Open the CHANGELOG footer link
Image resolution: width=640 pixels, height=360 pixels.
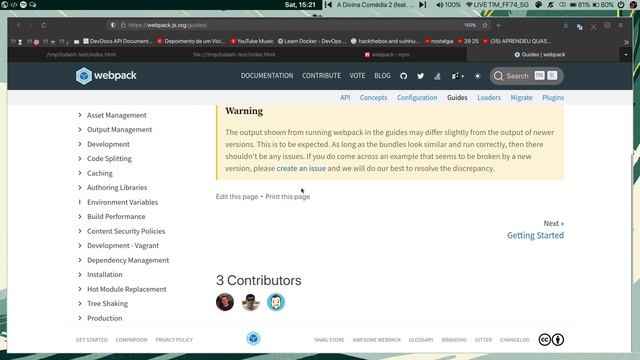pyautogui.click(x=515, y=340)
